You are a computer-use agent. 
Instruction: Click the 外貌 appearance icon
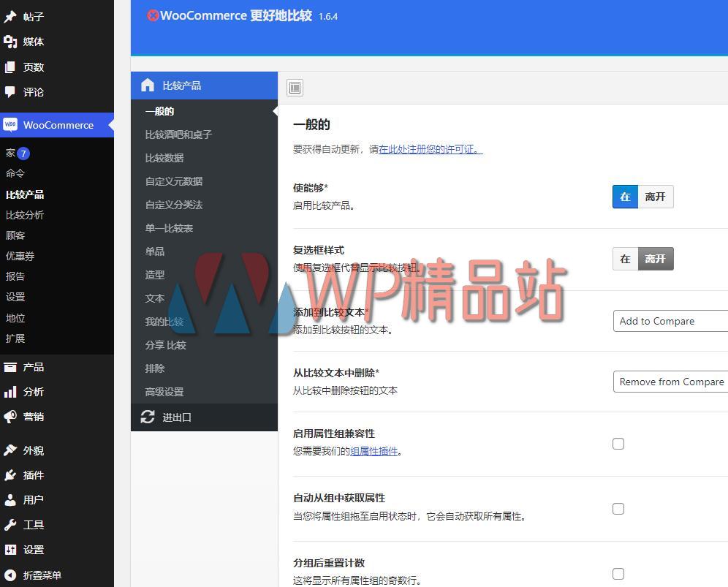11,450
